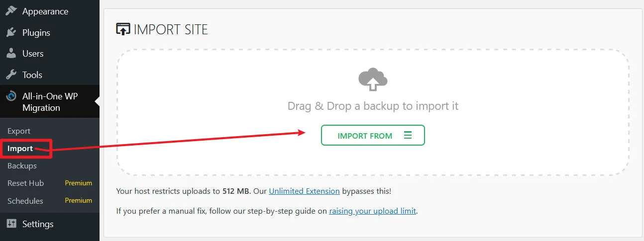Viewport: 644px width, 241px height.
Task: Open the Reset Hub menu item
Action: tap(26, 183)
